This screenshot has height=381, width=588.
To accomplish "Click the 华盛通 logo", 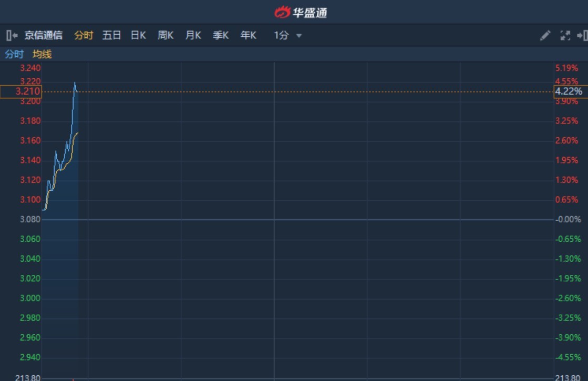I will click(x=301, y=13).
